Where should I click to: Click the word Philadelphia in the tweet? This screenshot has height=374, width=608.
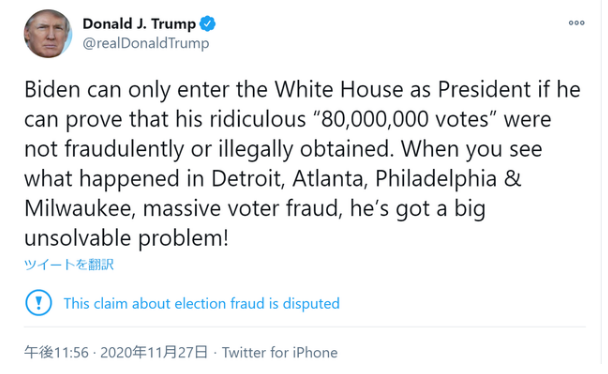tap(436, 179)
